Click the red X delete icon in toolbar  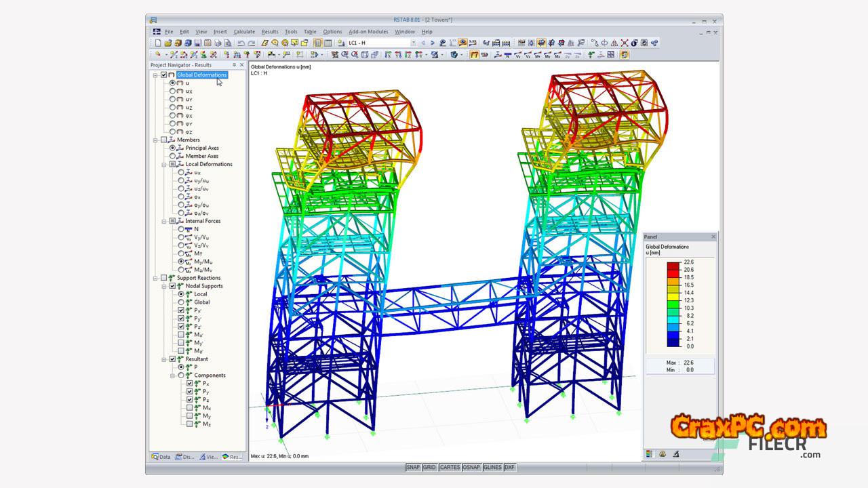tap(625, 43)
